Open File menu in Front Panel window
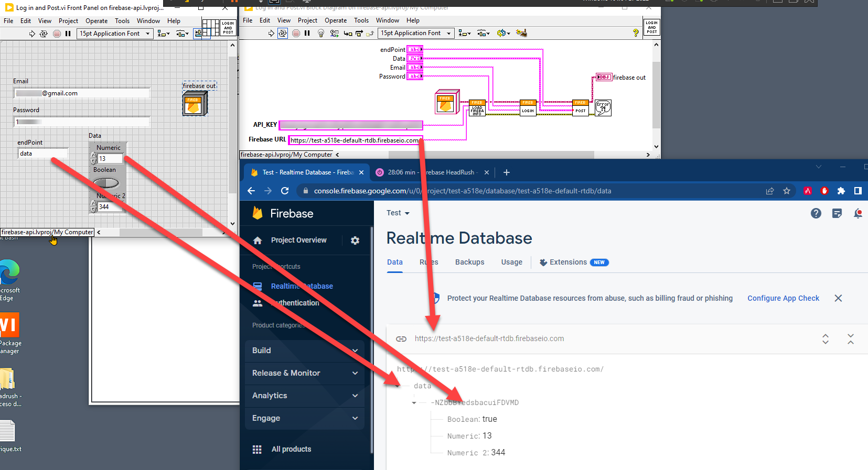868x470 pixels. 8,21
